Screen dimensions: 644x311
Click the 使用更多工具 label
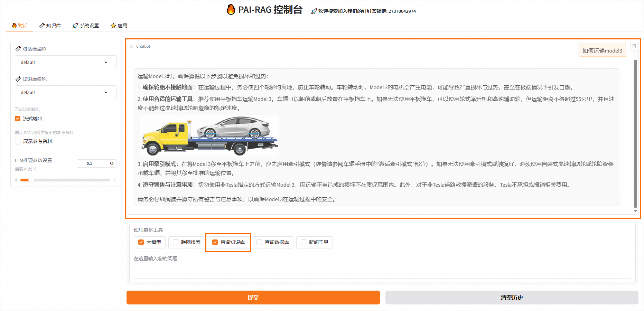coord(148,230)
